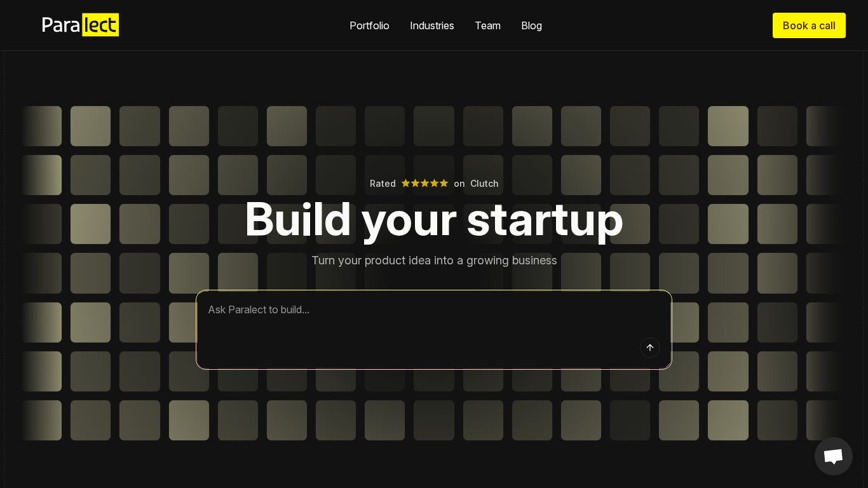This screenshot has height=488, width=868.
Task: Click the word 'on' before Clutch
Action: pyautogui.click(x=459, y=184)
